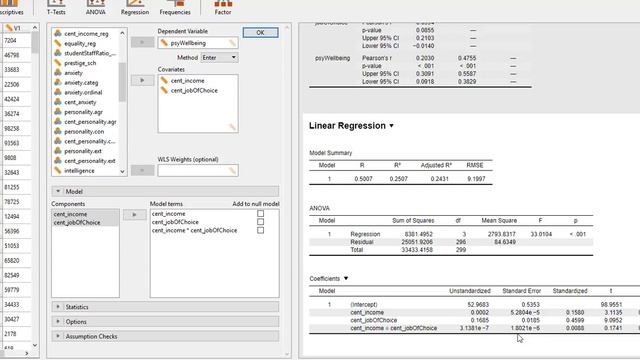Screen dimensions: 640x360
Task: Select cent_income * cent_jobOfChoice model term
Action: click(x=194, y=230)
